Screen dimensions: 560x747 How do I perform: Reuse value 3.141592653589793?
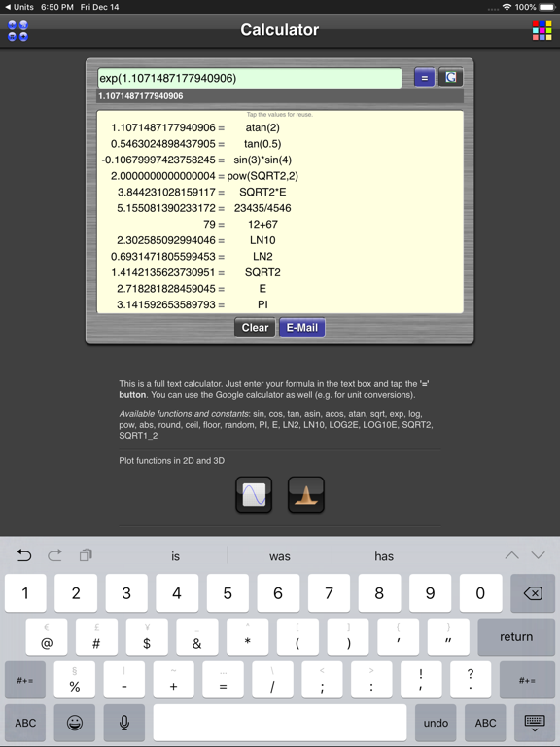[166, 304]
